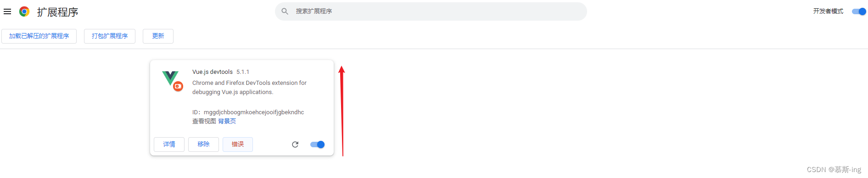This screenshot has width=868, height=178.
Task: Open the hamburger main menu
Action: [x=7, y=11]
